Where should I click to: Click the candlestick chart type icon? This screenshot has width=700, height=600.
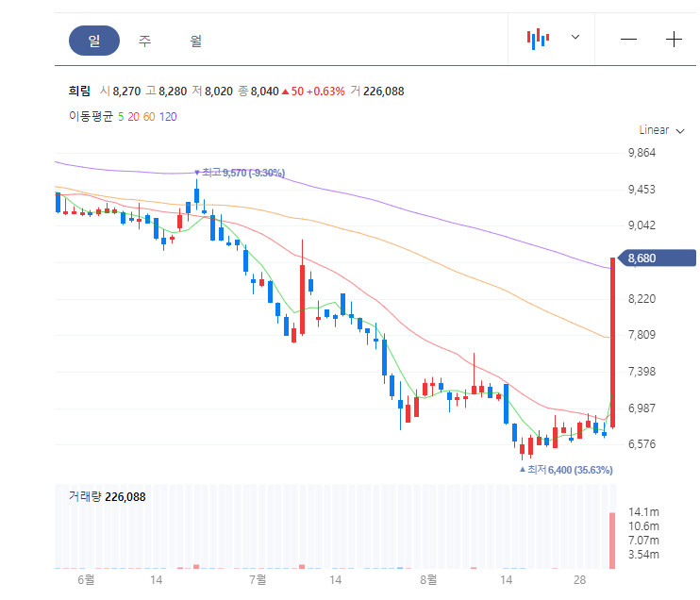tap(538, 39)
